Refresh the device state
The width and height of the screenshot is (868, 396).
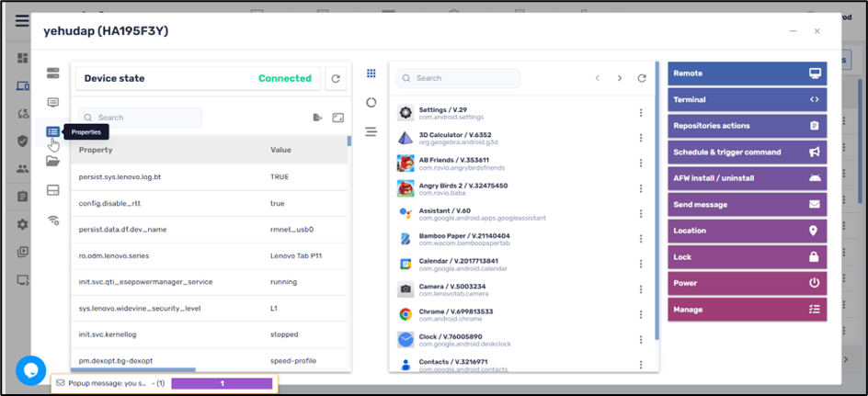(337, 79)
